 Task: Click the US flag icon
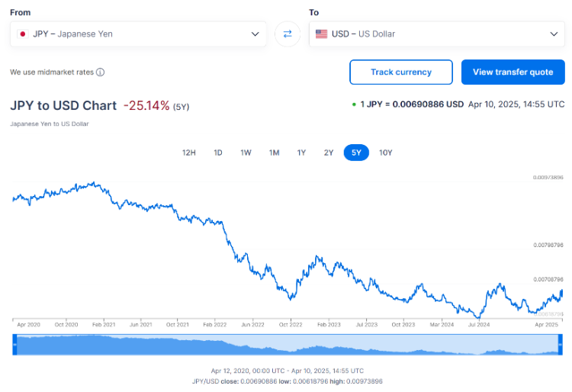[321, 34]
